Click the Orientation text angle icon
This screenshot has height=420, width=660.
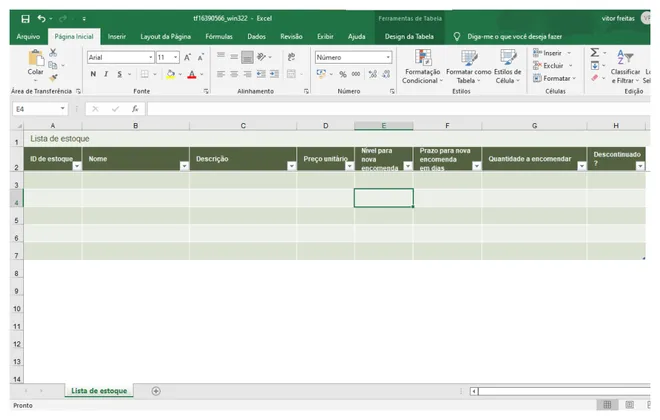[x=262, y=57]
